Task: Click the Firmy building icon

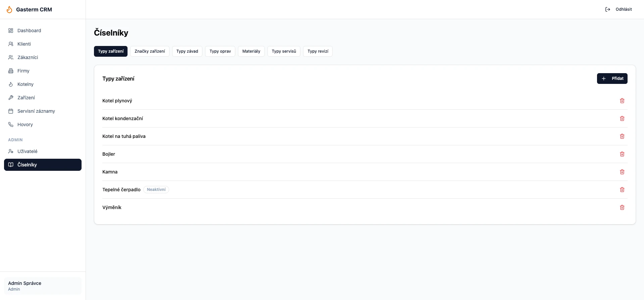Action: pos(11,71)
